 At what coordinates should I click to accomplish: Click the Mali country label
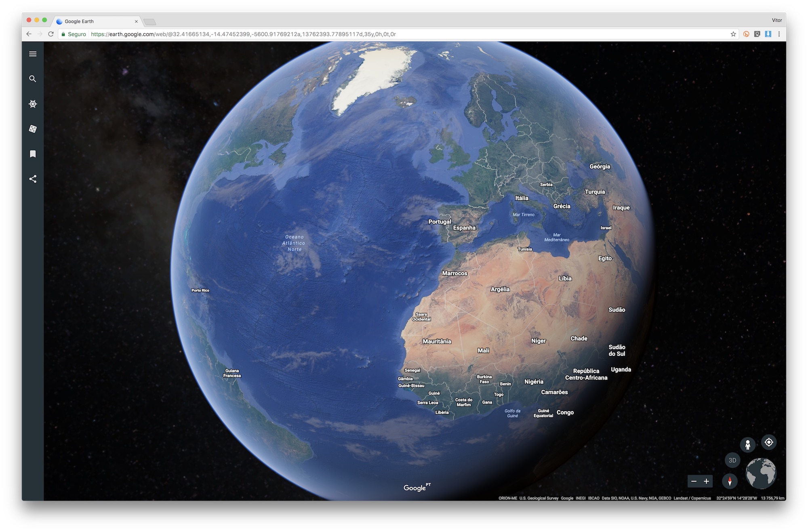click(483, 351)
